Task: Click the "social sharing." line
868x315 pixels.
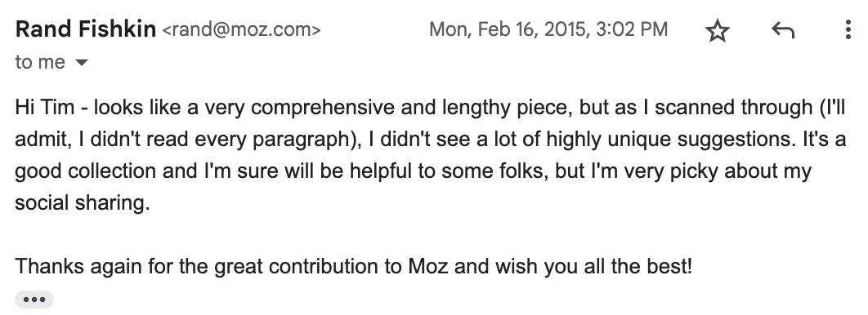Action: pos(83,203)
